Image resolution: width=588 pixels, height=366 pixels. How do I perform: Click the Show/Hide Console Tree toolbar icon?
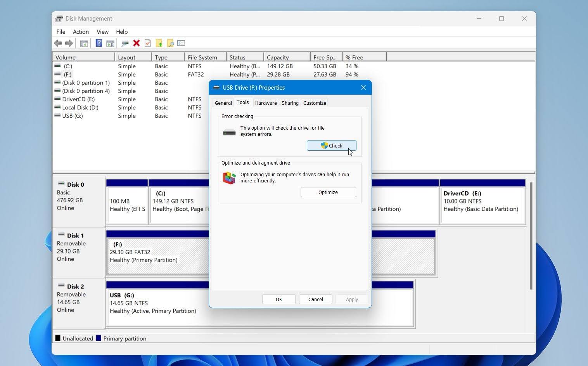[84, 43]
